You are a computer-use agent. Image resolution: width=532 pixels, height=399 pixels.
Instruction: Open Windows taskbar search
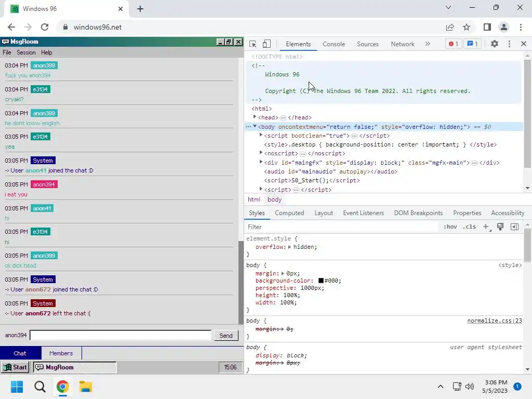click(x=39, y=387)
